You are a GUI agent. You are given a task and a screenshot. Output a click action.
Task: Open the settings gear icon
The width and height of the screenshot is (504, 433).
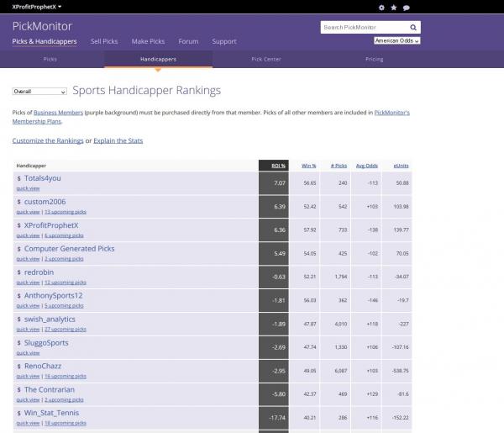pos(382,7)
